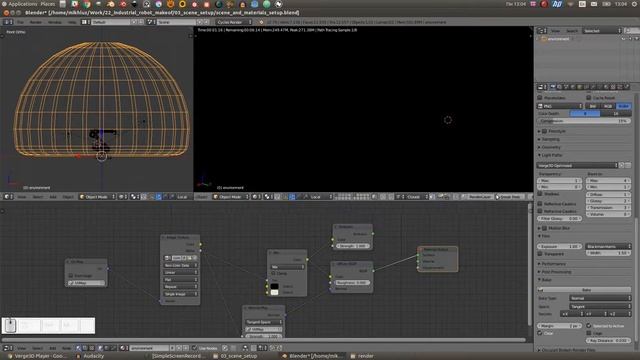Open the Material properties tab icon
The height and width of the screenshot is (360, 640).
[606, 87]
